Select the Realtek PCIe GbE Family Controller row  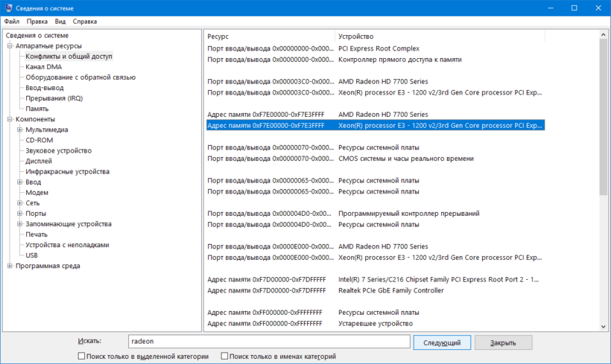click(x=391, y=290)
